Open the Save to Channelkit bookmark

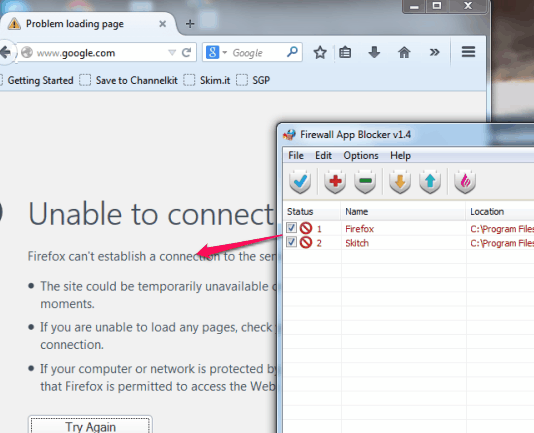[128, 80]
